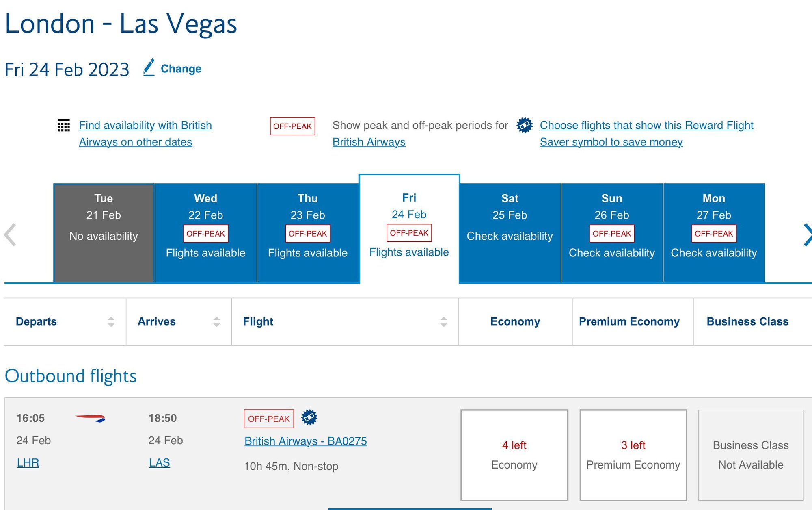812x510 pixels.
Task: Sort flights by Flight column
Action: 443,322
